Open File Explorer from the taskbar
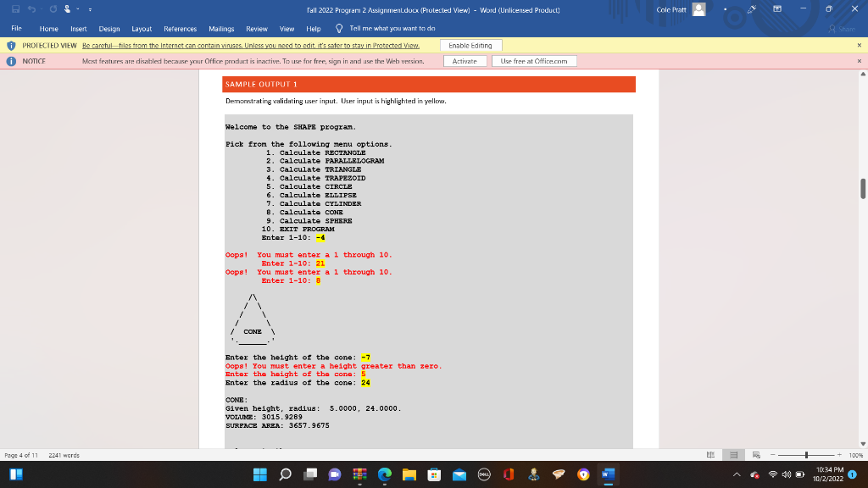 409,476
